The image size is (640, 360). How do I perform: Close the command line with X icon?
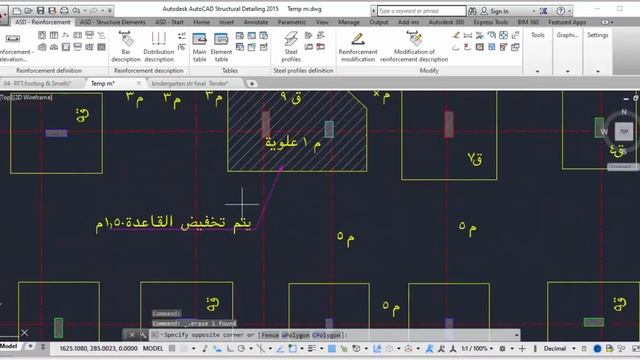[132, 335]
